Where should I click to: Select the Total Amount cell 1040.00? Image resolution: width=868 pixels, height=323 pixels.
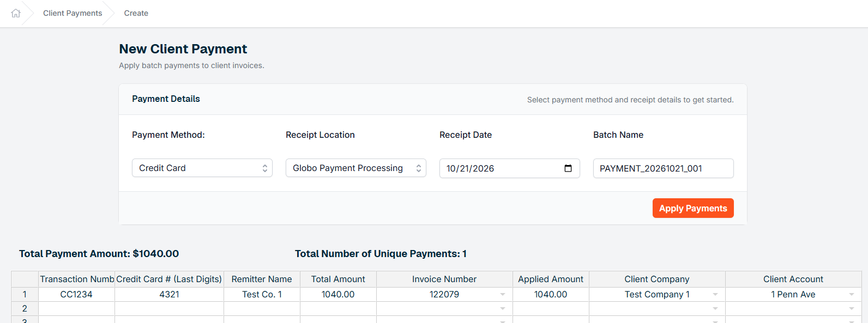click(338, 294)
